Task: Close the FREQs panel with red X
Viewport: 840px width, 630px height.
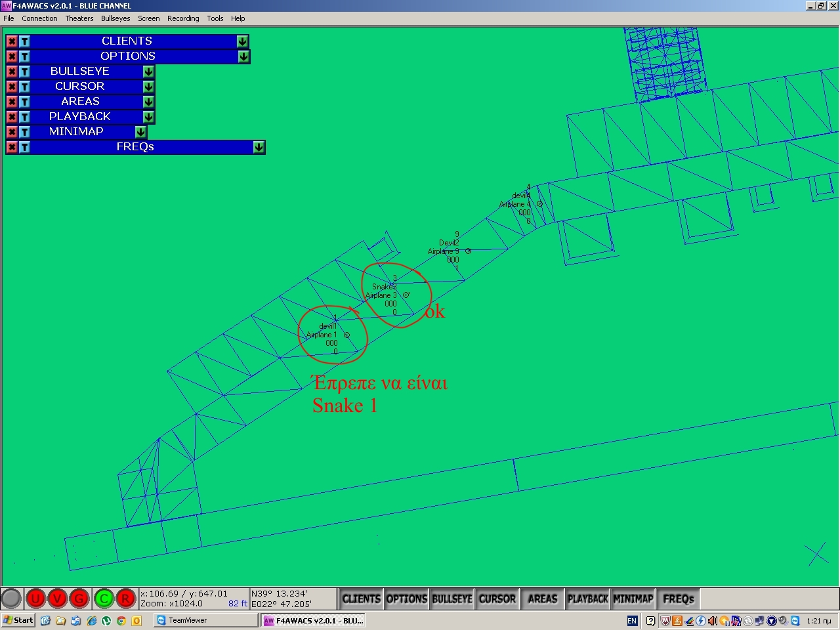Action: point(12,147)
